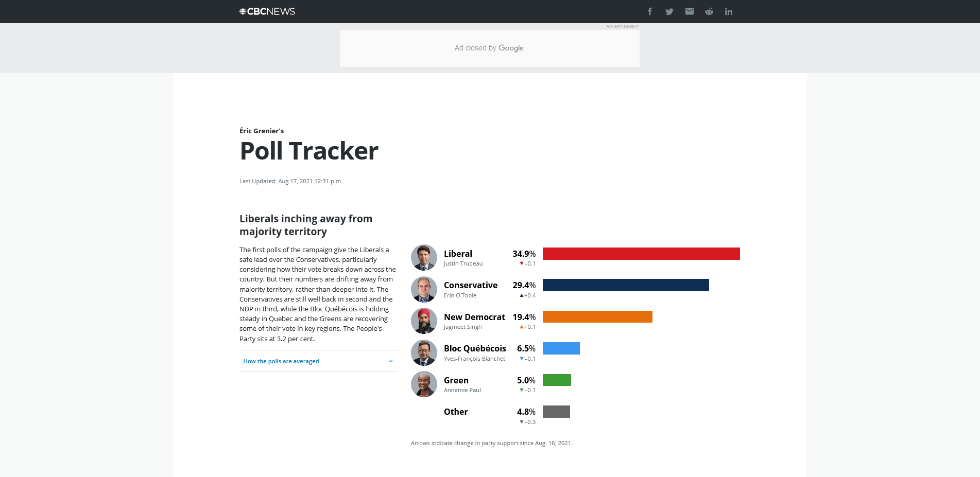
Task: Select the 'Other' row label
Action: [456, 412]
